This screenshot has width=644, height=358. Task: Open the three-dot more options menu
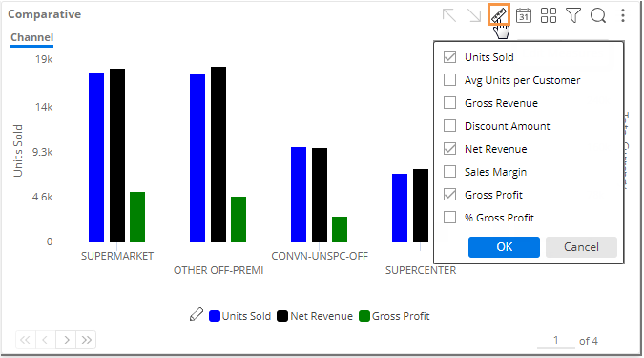pyautogui.click(x=623, y=15)
